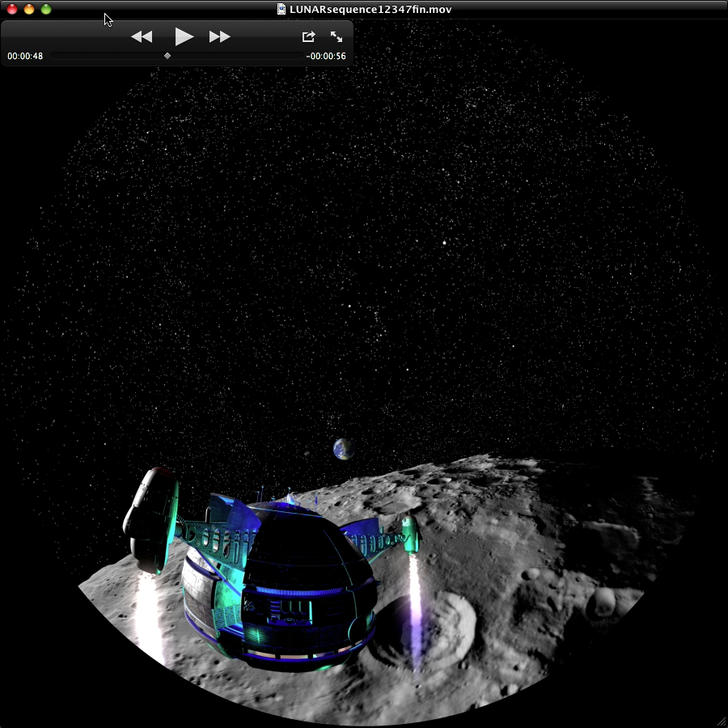Click the Play button
The image size is (728, 728).
(184, 36)
